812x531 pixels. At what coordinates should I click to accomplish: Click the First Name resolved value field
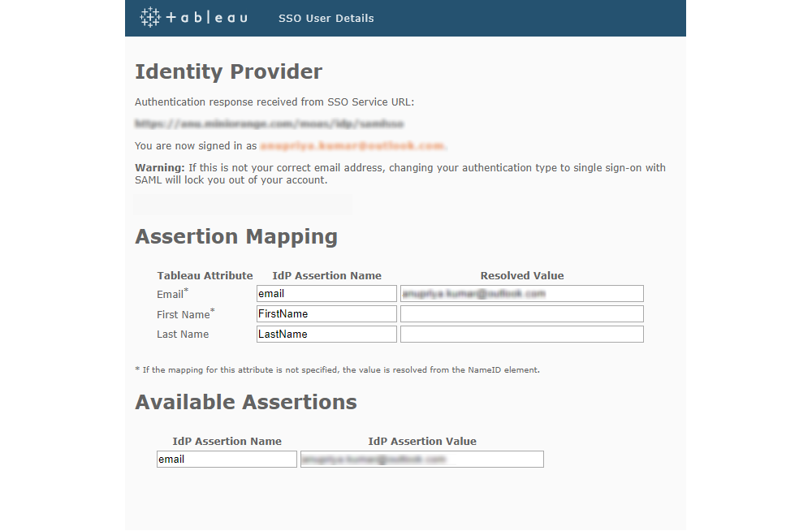click(x=522, y=314)
